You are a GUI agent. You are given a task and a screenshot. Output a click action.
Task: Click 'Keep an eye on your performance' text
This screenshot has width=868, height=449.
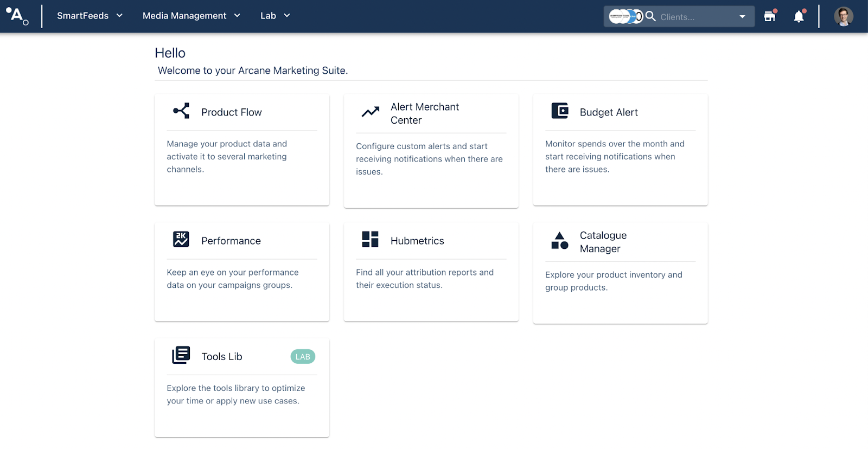pos(233,279)
